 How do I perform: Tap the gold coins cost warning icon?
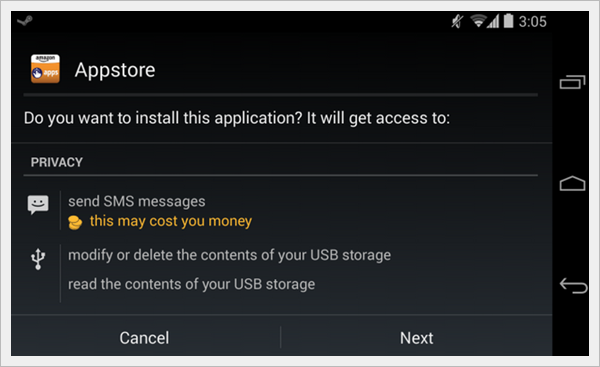[75, 222]
